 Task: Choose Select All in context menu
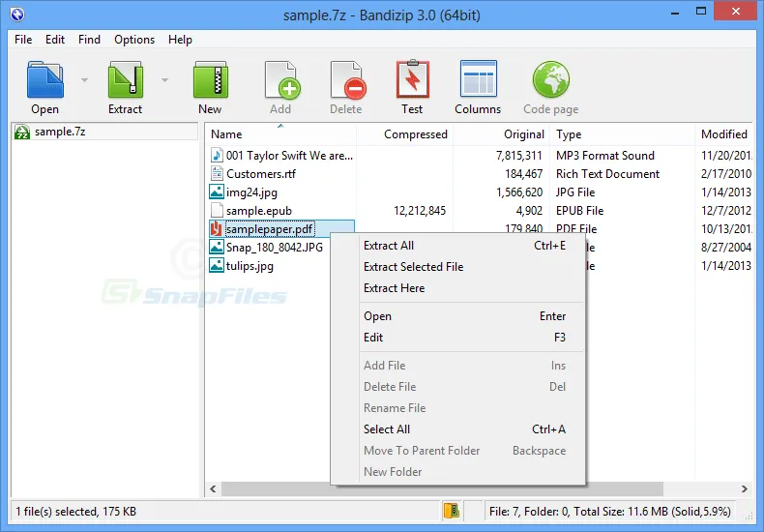[x=458, y=429]
